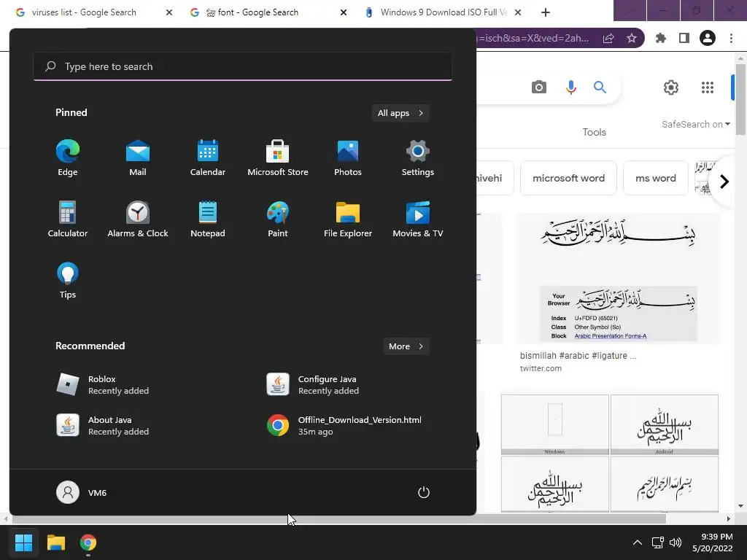Open VM6 user account menu
The image size is (747, 560).
click(82, 492)
